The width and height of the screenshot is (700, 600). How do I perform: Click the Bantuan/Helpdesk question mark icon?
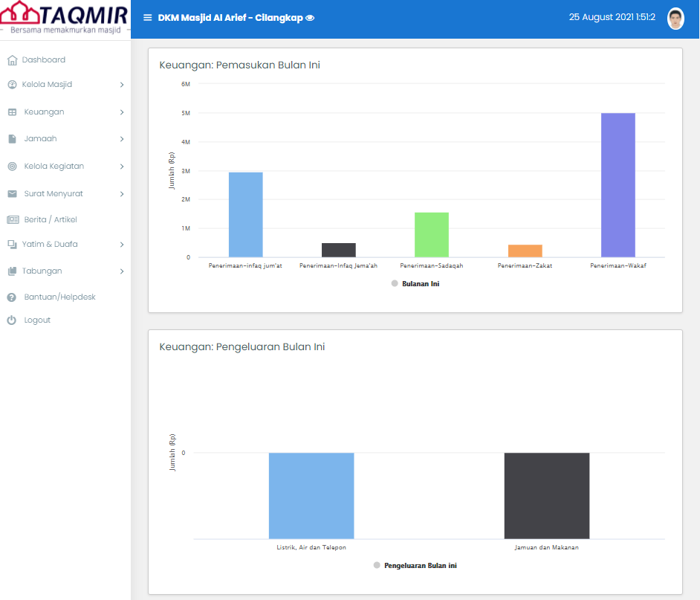pyautogui.click(x=12, y=297)
